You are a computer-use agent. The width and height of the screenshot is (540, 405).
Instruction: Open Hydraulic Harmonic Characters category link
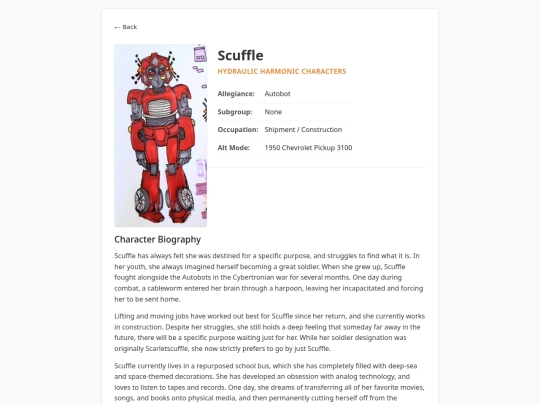tap(282, 71)
